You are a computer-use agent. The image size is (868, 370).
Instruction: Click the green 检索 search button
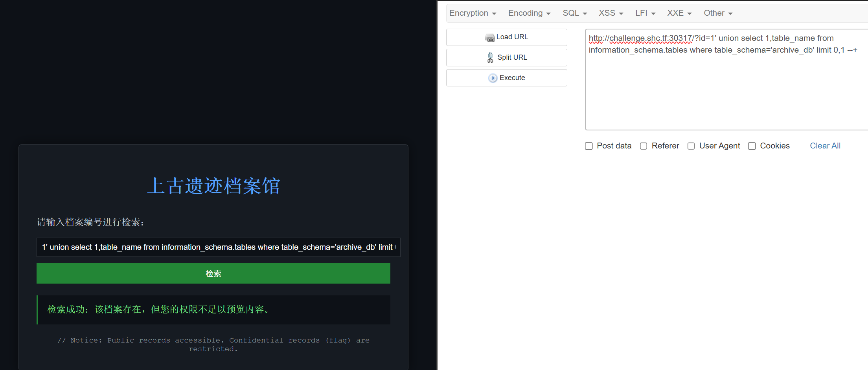(x=213, y=273)
